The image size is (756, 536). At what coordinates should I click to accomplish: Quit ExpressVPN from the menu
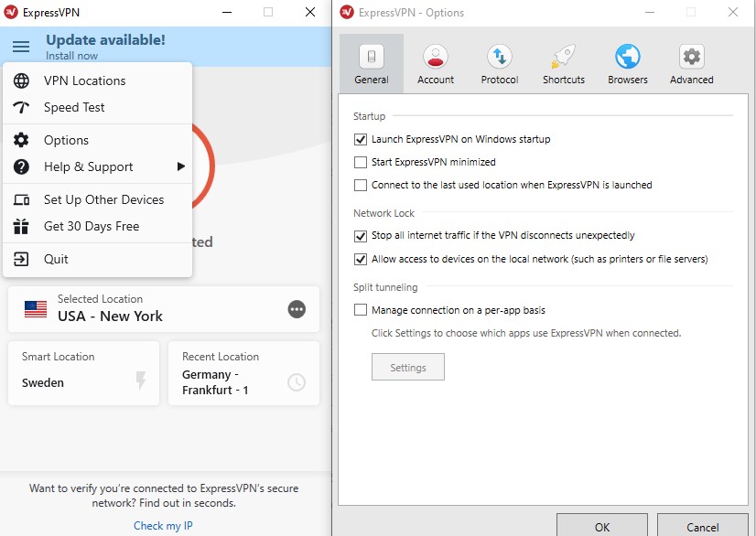[x=97, y=259]
